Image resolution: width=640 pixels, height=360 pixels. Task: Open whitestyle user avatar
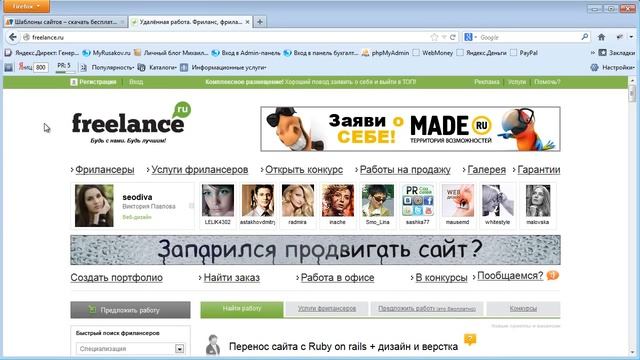click(x=498, y=200)
